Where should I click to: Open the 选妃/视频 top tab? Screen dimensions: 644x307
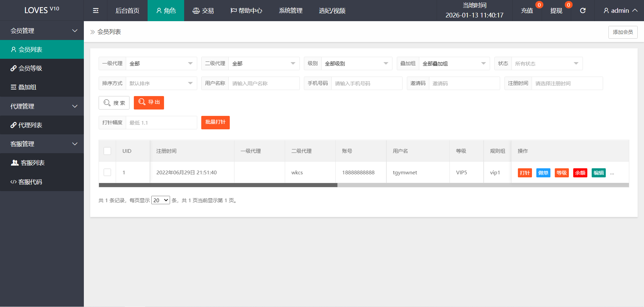(332, 10)
